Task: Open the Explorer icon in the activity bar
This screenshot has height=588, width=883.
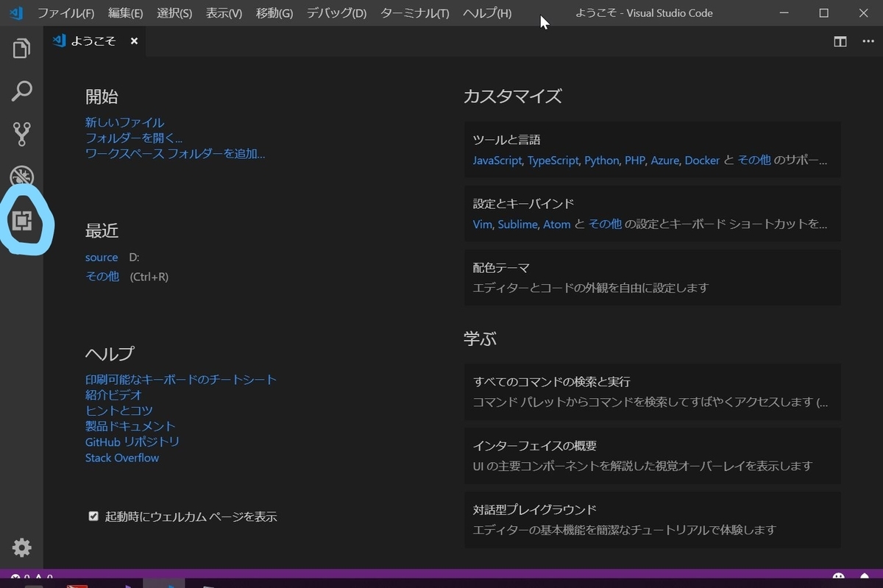Action: coord(21,47)
